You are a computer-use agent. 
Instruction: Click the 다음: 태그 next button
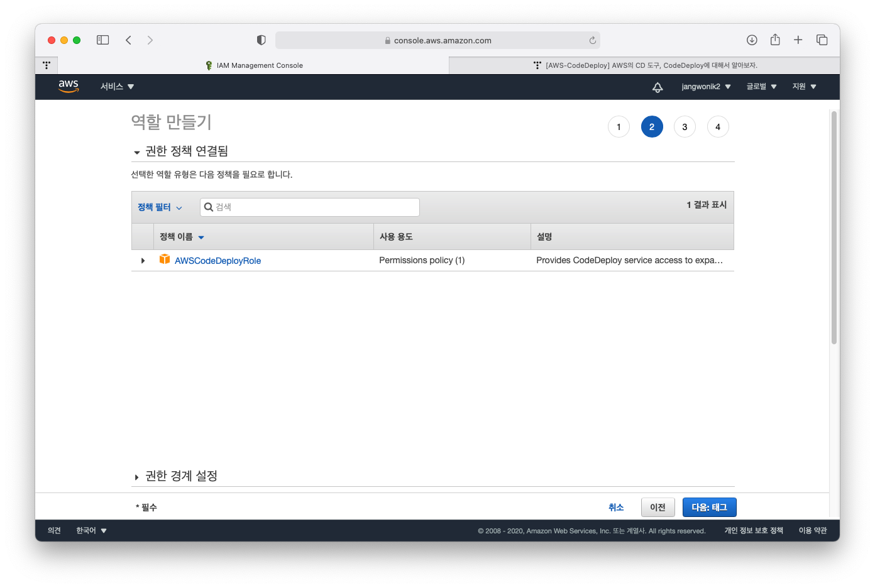point(710,508)
